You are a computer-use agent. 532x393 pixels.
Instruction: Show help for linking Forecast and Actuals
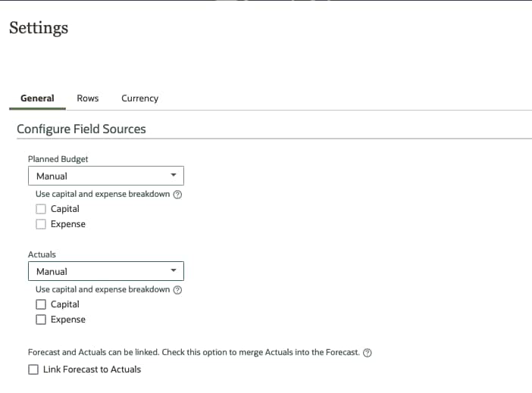pyautogui.click(x=368, y=354)
